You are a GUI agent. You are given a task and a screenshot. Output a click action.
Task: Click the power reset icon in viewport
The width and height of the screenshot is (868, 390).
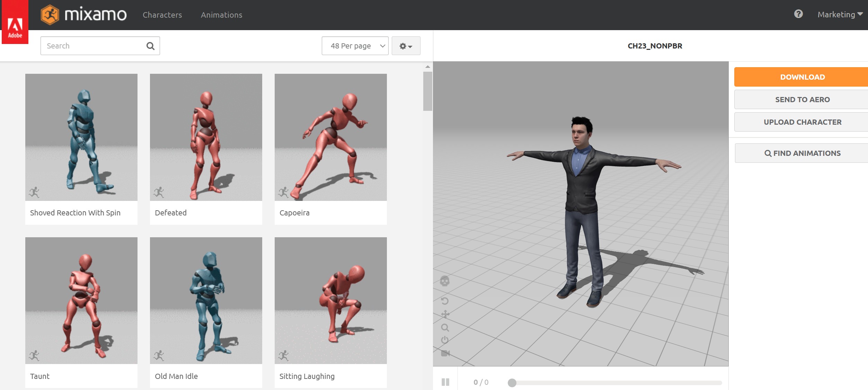[x=445, y=340]
